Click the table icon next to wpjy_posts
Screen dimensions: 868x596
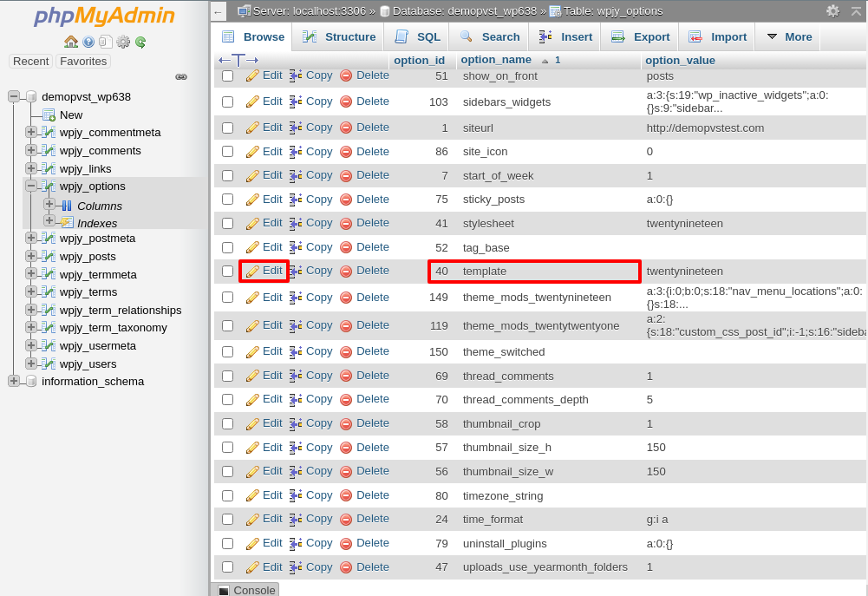point(49,257)
